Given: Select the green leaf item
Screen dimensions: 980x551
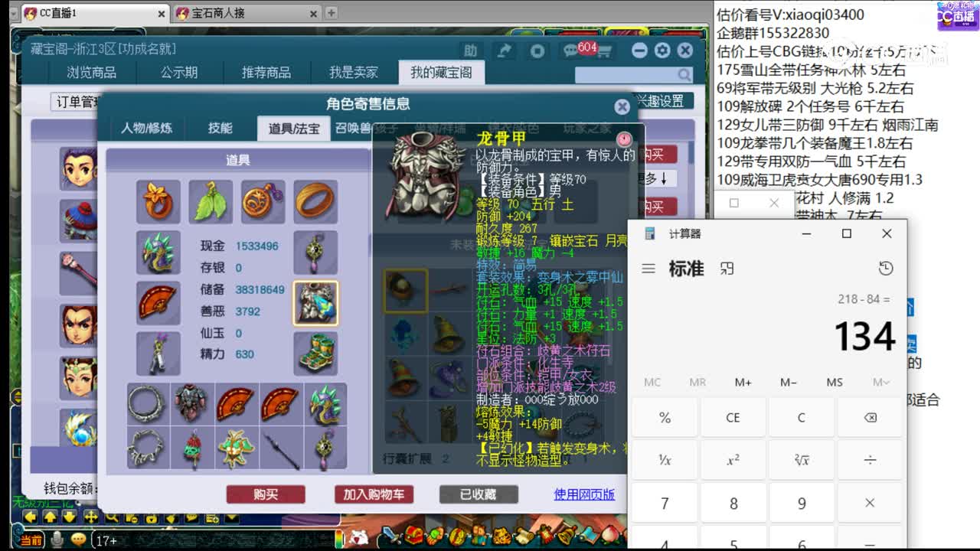Looking at the screenshot, I should coord(211,201).
